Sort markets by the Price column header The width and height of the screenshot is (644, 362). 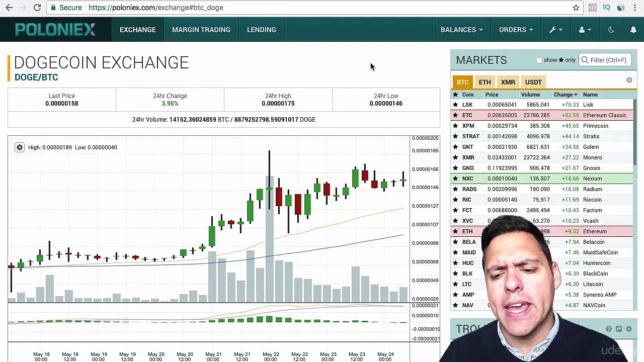click(x=492, y=95)
